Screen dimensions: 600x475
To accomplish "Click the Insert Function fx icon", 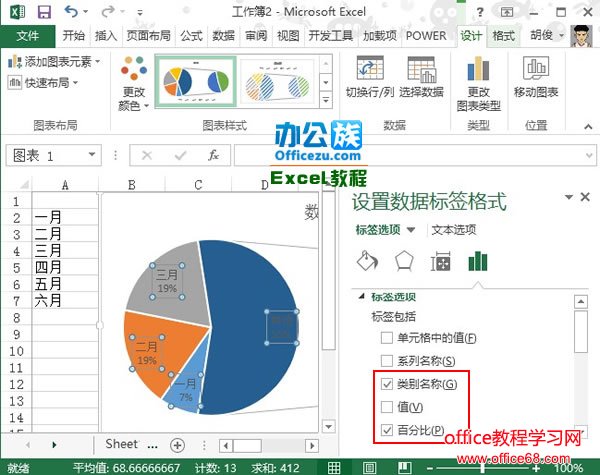I will [x=213, y=155].
